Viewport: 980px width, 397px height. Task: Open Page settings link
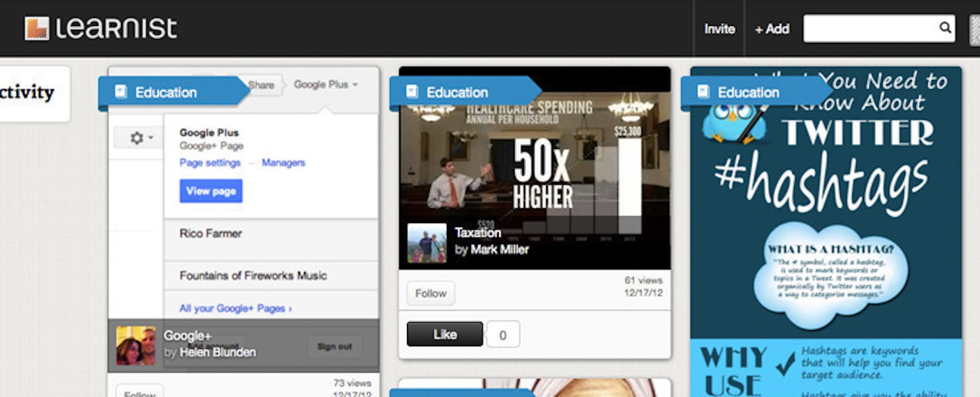[x=210, y=162]
